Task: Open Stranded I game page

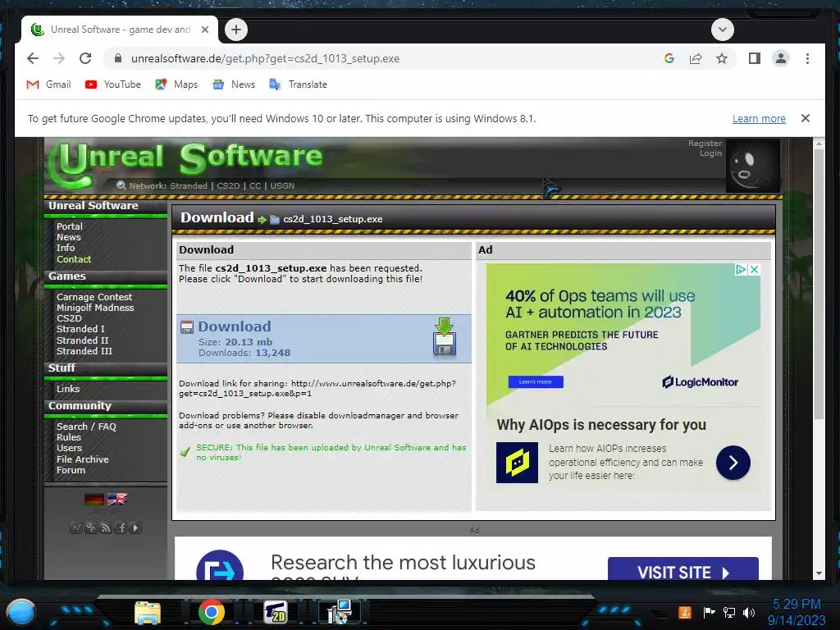Action: click(80, 329)
